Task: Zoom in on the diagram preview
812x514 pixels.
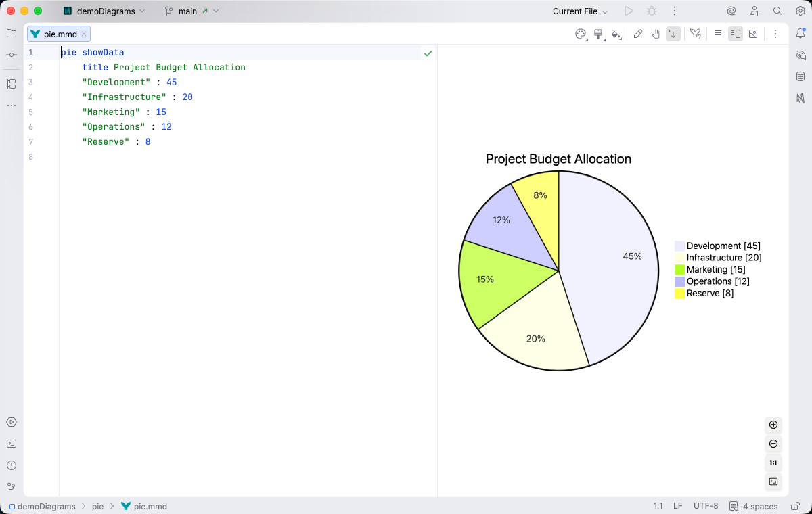Action: point(773,425)
